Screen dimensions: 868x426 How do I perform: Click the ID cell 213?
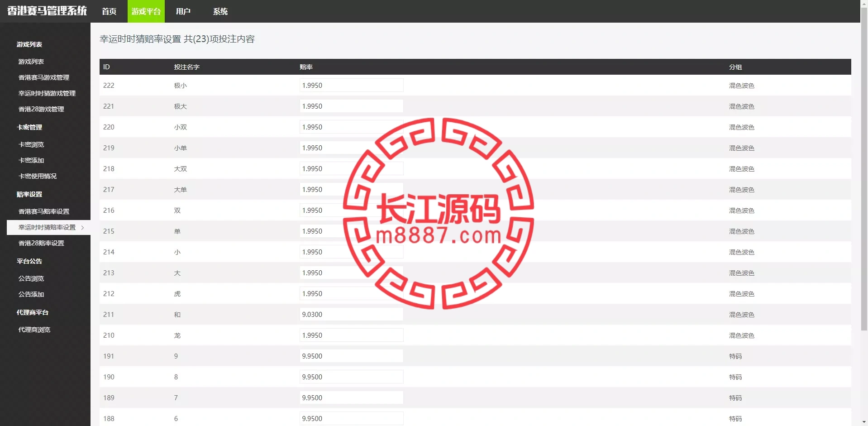click(x=109, y=273)
